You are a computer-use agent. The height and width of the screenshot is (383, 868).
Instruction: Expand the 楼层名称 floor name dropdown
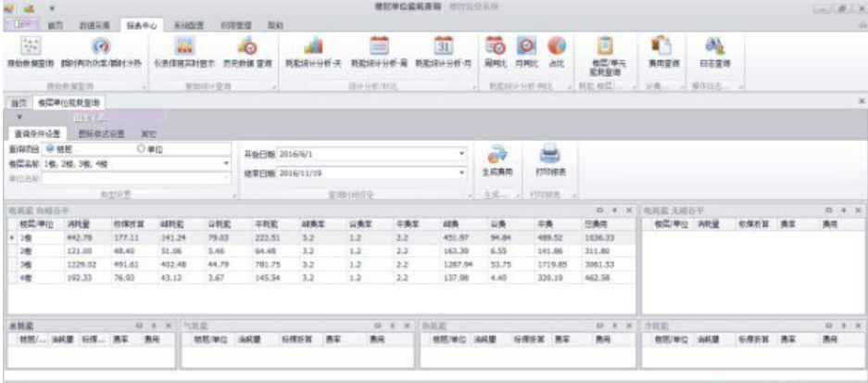tap(226, 163)
